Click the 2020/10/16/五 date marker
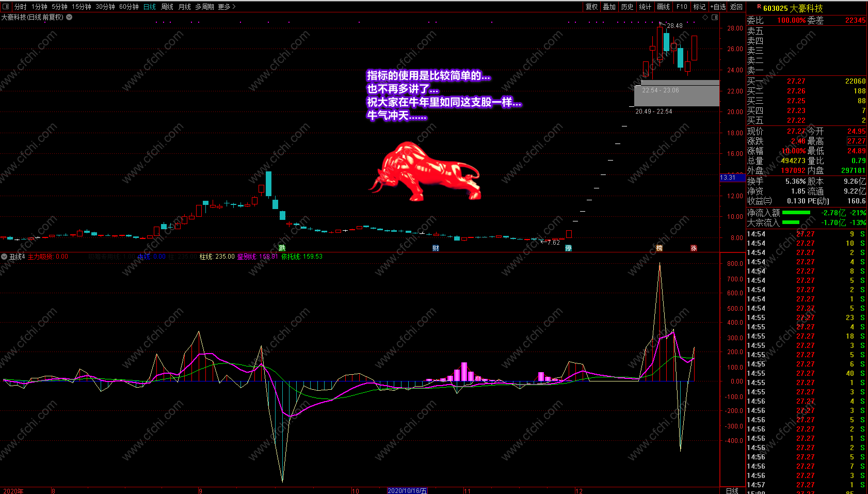 407,490
